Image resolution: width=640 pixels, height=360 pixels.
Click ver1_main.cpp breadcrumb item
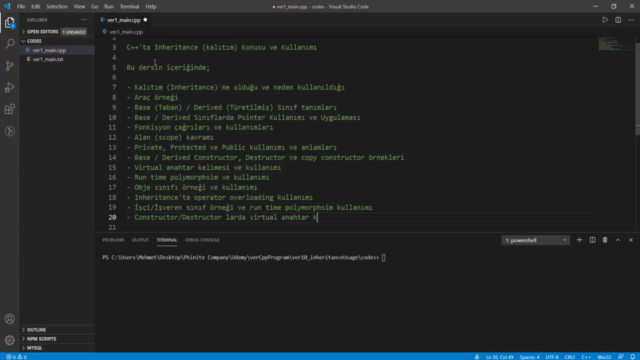(x=126, y=32)
